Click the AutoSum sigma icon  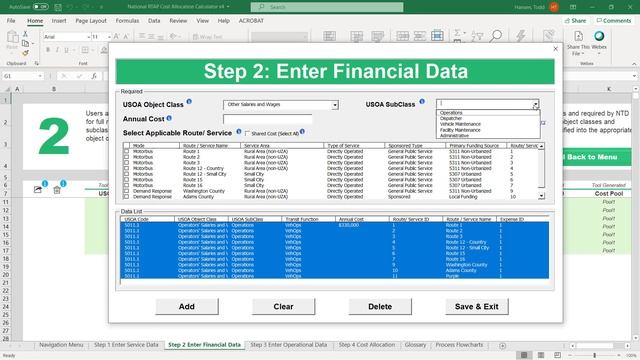(458, 32)
